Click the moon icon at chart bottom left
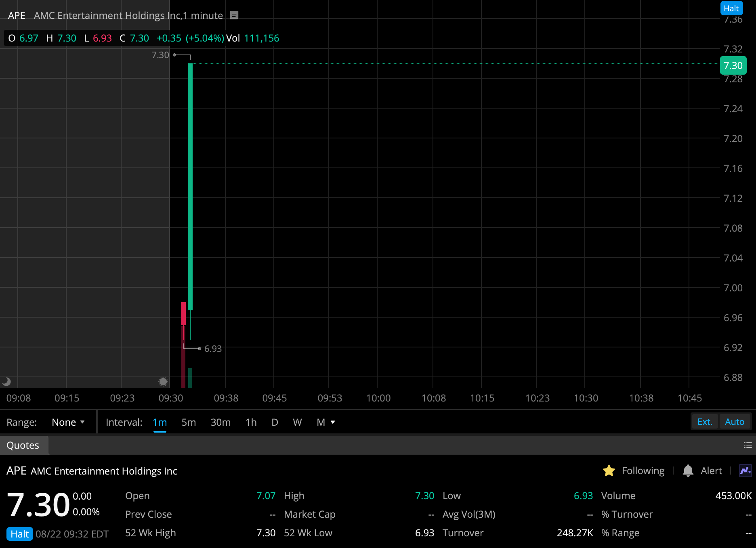756x548 pixels. click(6, 381)
